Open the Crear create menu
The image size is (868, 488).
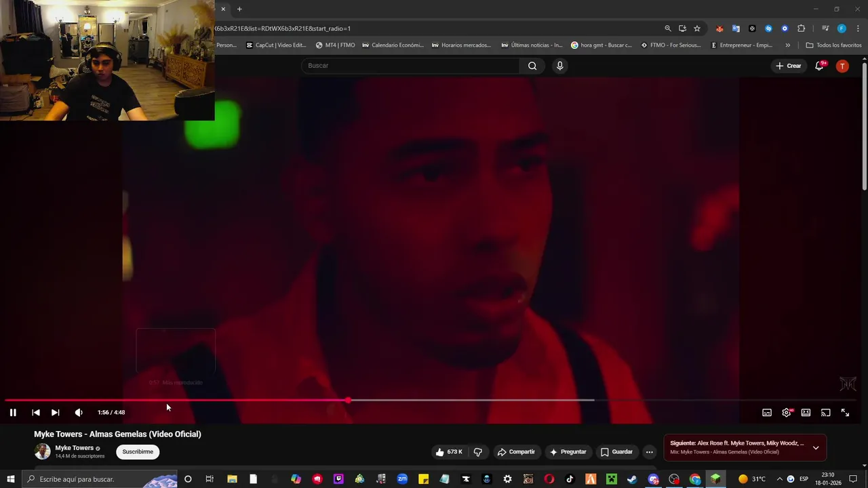(789, 66)
